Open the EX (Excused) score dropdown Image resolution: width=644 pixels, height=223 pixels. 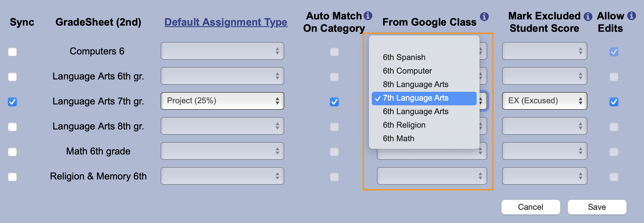(545, 101)
